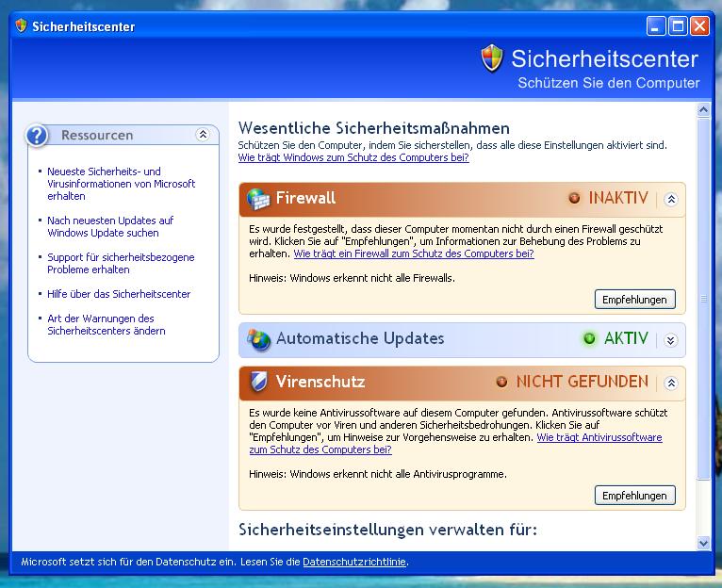Click the Virenschutz heading text
Image resolution: width=722 pixels, height=588 pixels.
[x=320, y=382]
